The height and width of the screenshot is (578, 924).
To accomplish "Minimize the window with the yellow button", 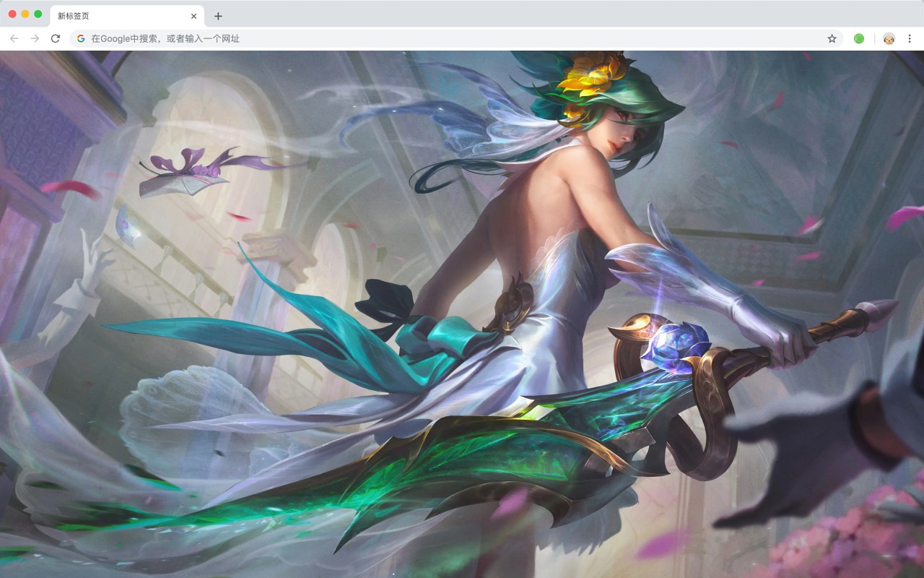I will click(25, 14).
